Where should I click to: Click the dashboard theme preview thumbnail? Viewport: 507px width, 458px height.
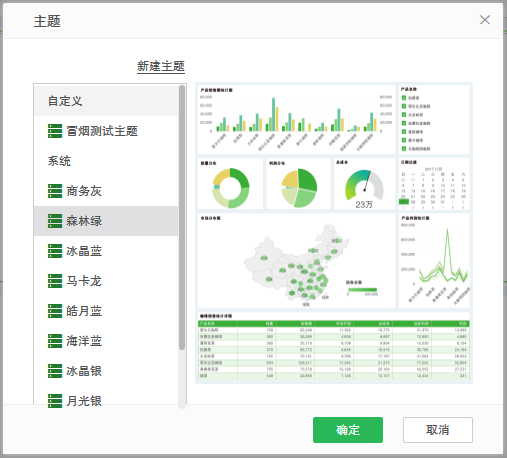tap(334, 233)
